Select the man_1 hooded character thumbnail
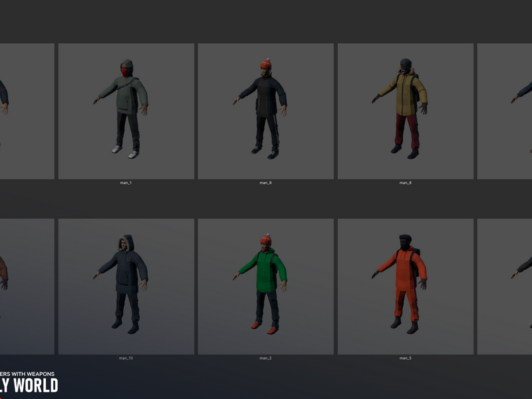The height and width of the screenshot is (399, 532). [126, 111]
